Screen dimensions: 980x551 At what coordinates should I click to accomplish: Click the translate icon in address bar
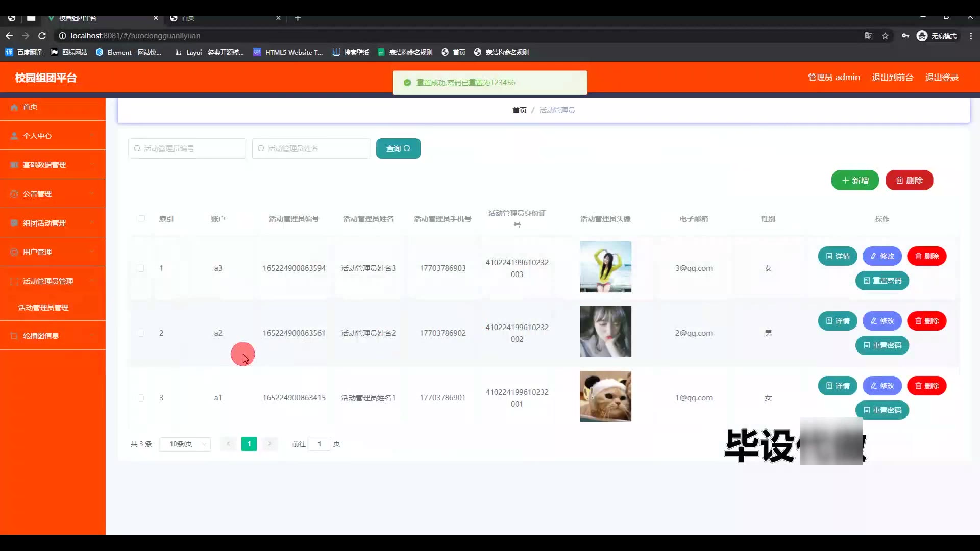coord(868,36)
